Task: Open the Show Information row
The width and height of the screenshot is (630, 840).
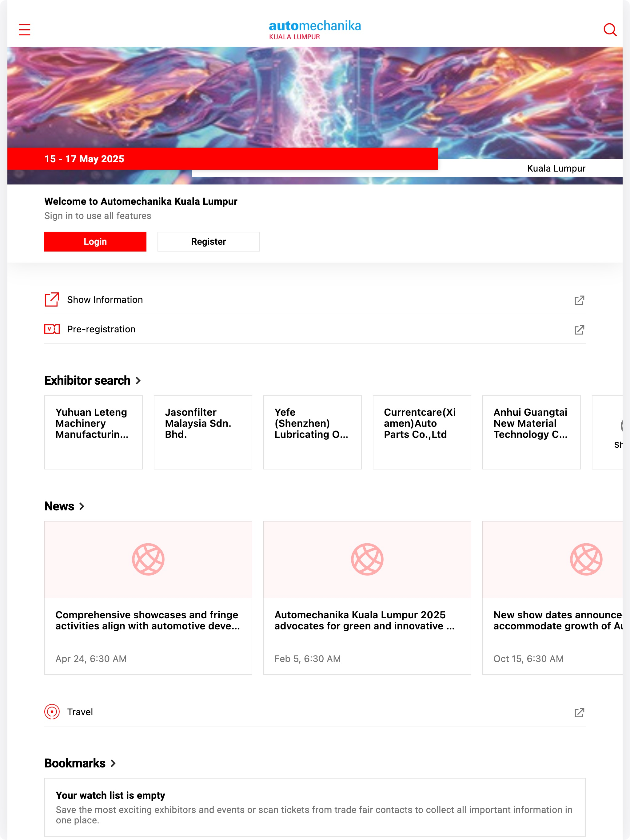Action: click(315, 299)
